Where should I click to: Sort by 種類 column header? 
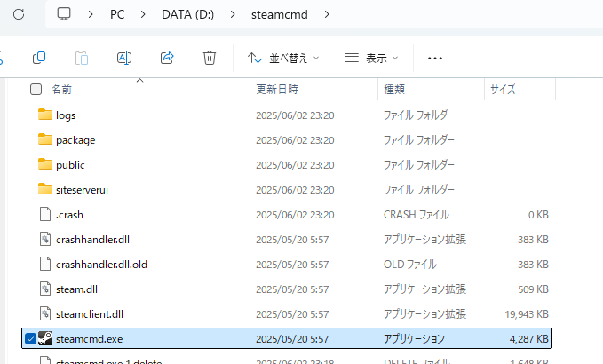(x=394, y=89)
